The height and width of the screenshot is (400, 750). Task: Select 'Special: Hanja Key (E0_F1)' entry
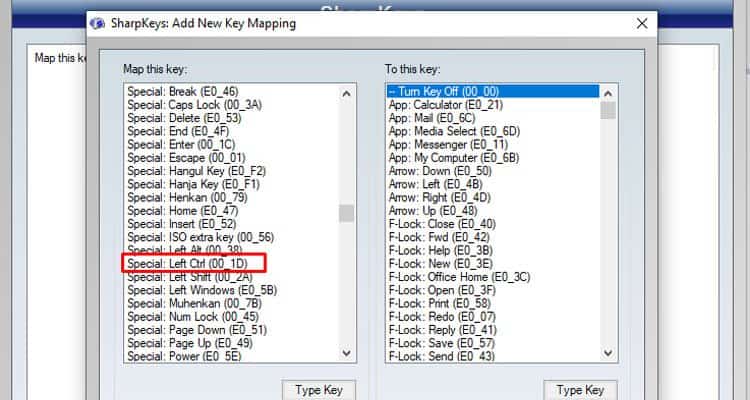pos(193,184)
